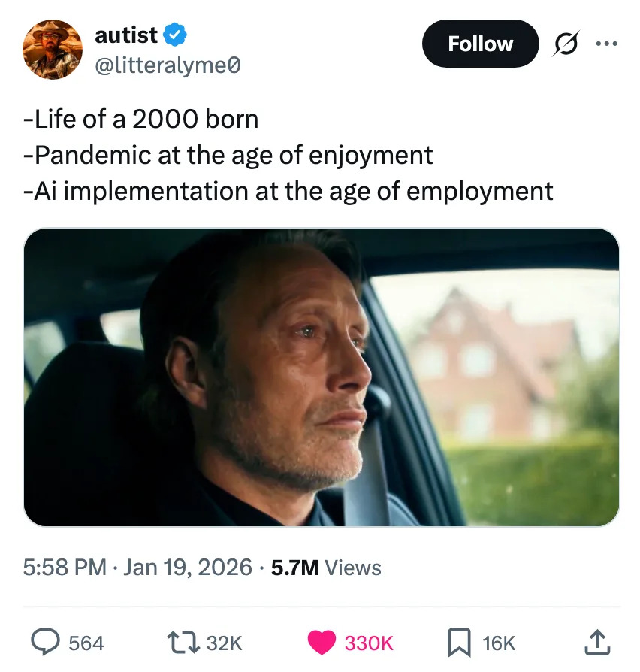Unlike the post via pink heart
This screenshot has height=672, width=640.
pos(323,642)
